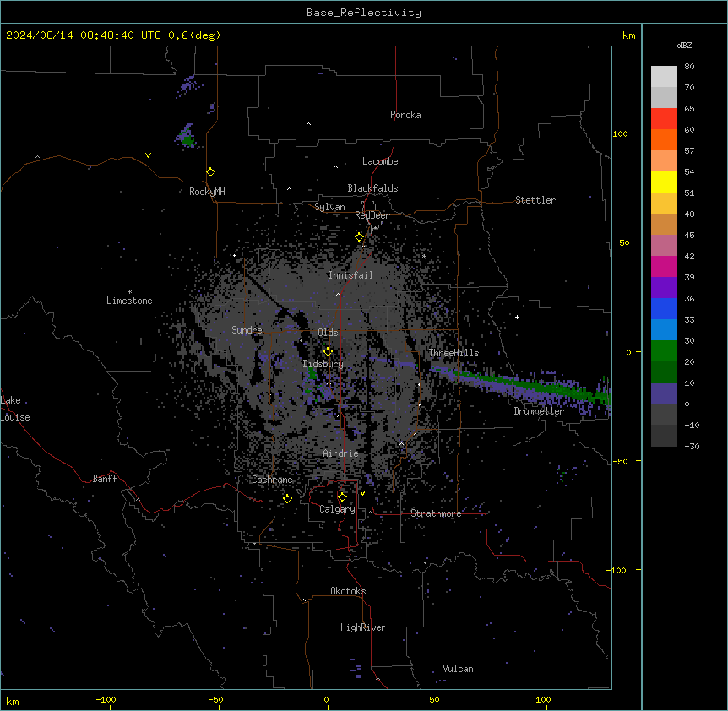Click the Cochrane label
The height and width of the screenshot is (711, 728).
point(272,480)
